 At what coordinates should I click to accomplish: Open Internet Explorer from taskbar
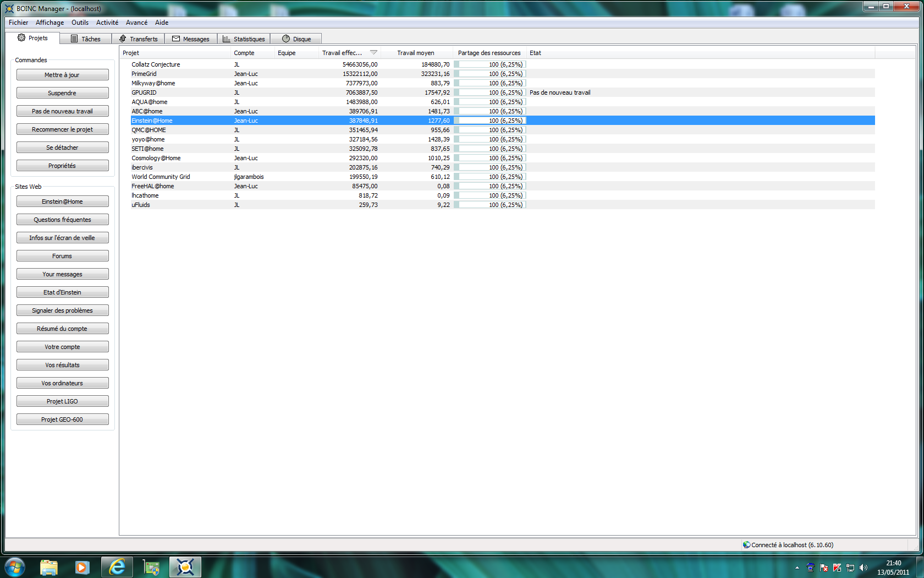[117, 567]
